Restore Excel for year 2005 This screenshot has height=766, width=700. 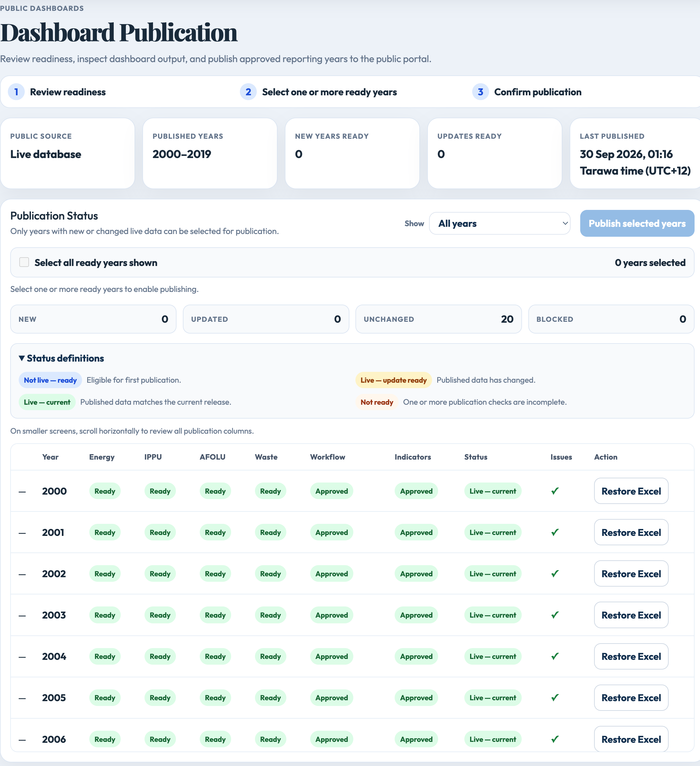[631, 698]
